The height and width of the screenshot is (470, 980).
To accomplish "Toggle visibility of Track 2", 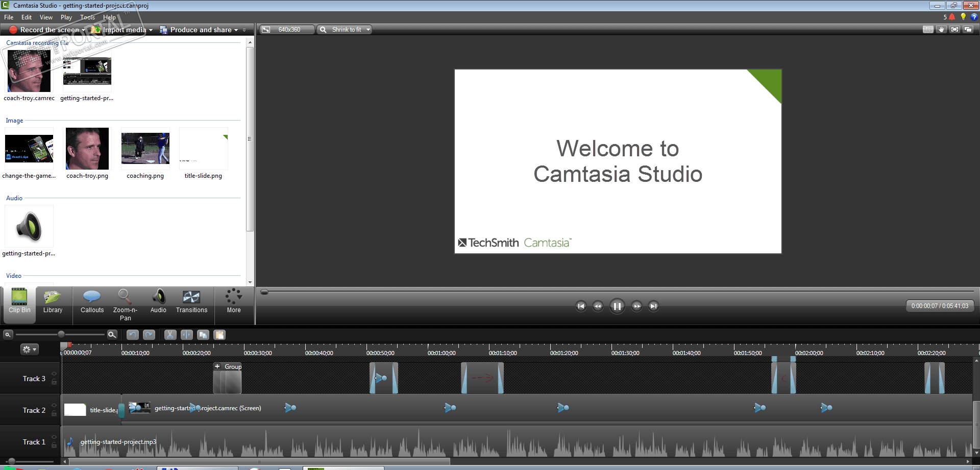I will coord(54,406).
